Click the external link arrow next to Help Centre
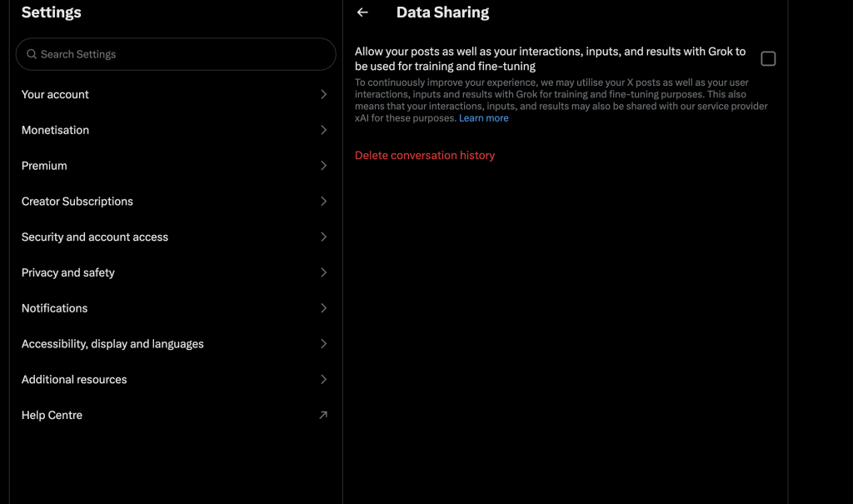Screen dimensions: 853x504 coord(323,415)
